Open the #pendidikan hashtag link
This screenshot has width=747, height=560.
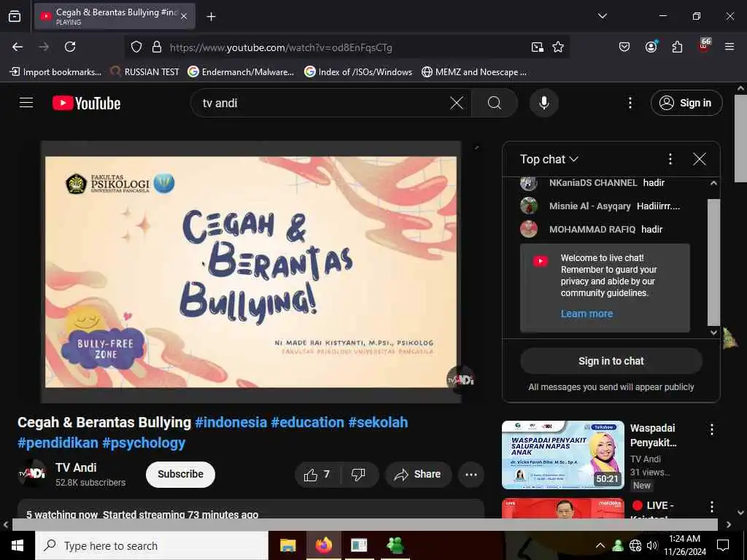58,443
